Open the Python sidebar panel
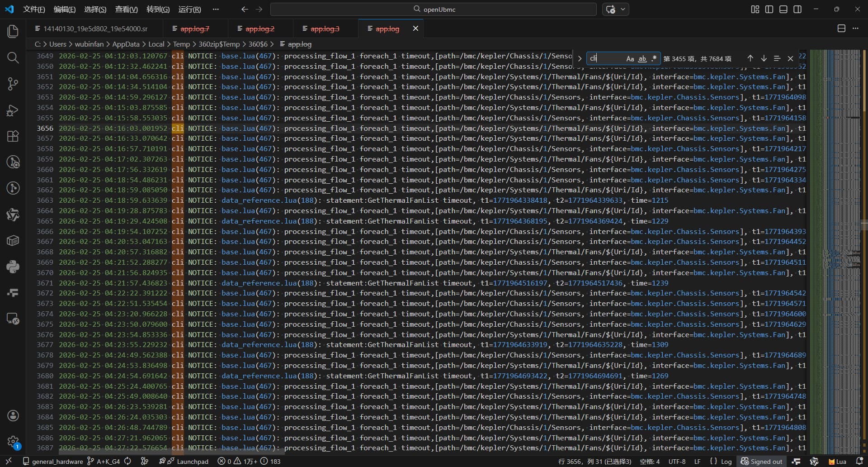 (13, 267)
